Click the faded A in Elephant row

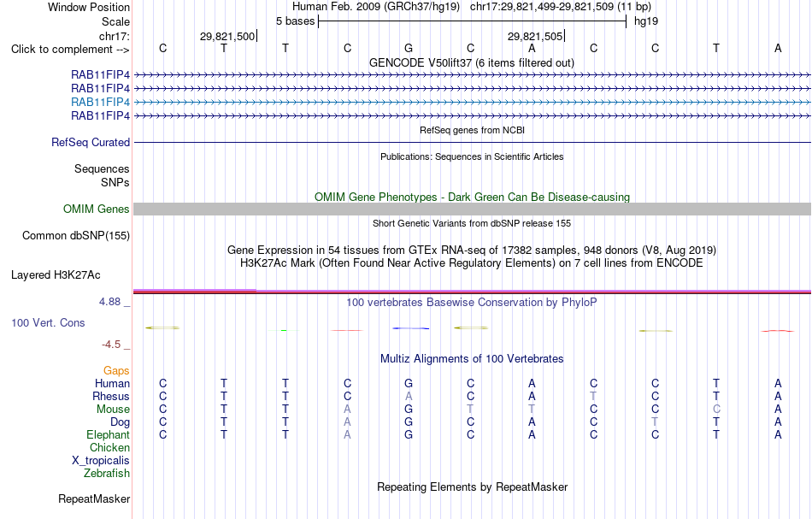pyautogui.click(x=347, y=434)
